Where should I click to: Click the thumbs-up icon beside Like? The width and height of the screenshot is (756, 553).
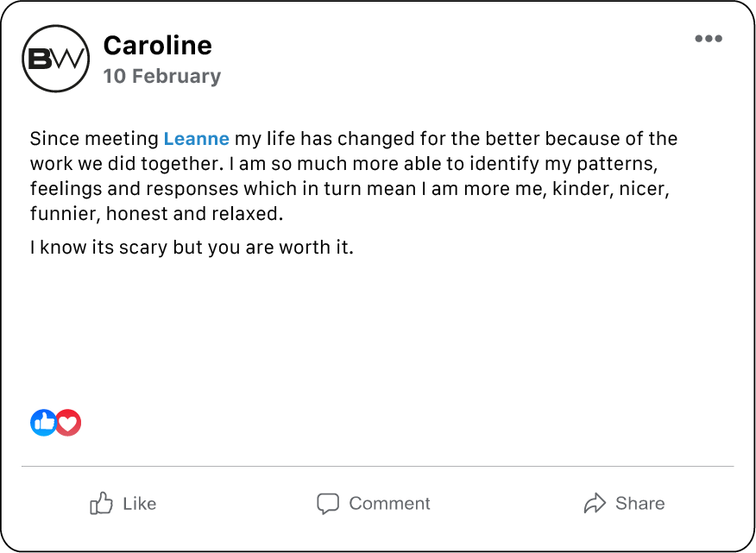[102, 503]
